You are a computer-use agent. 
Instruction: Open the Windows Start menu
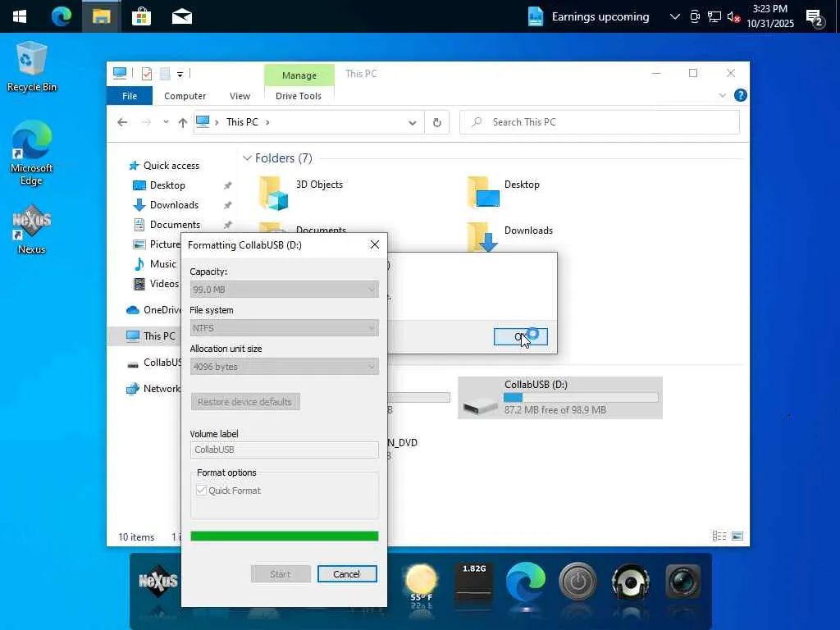(20, 16)
